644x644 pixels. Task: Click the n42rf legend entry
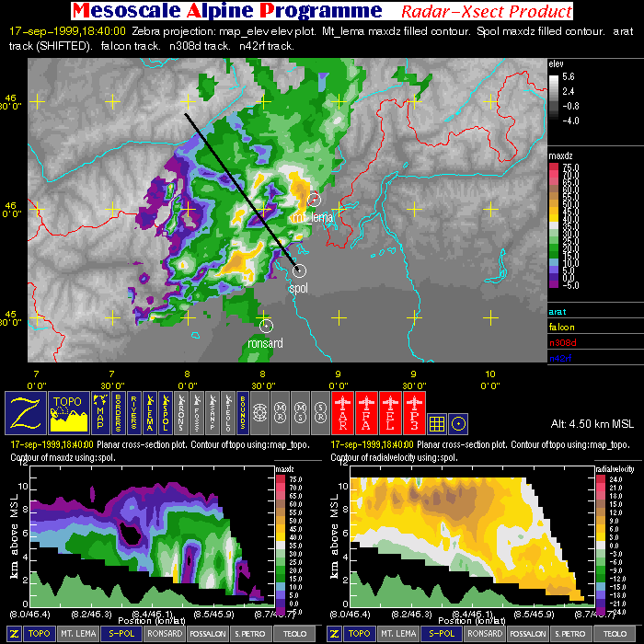pyautogui.click(x=560, y=358)
